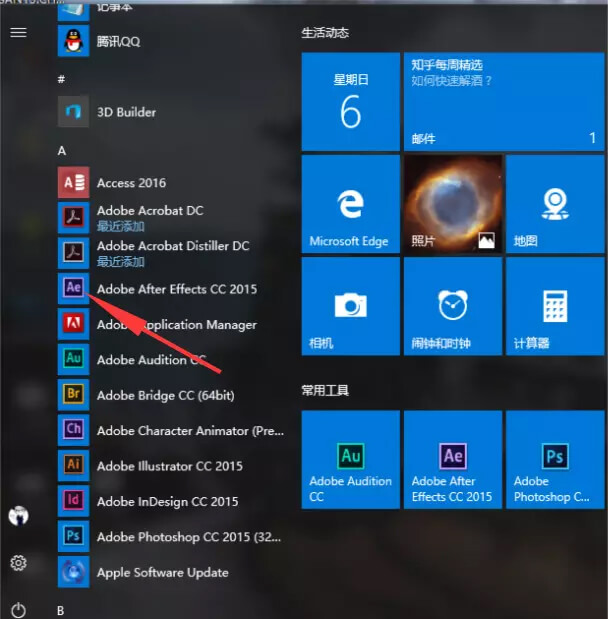Launch Apple Software Update icon
The width and height of the screenshot is (608, 619).
tap(73, 572)
